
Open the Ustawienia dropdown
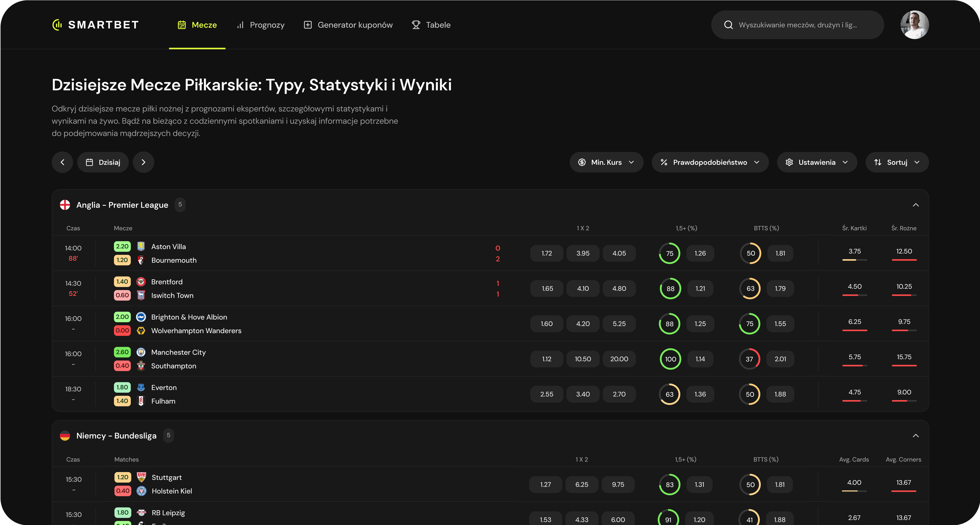[817, 162]
